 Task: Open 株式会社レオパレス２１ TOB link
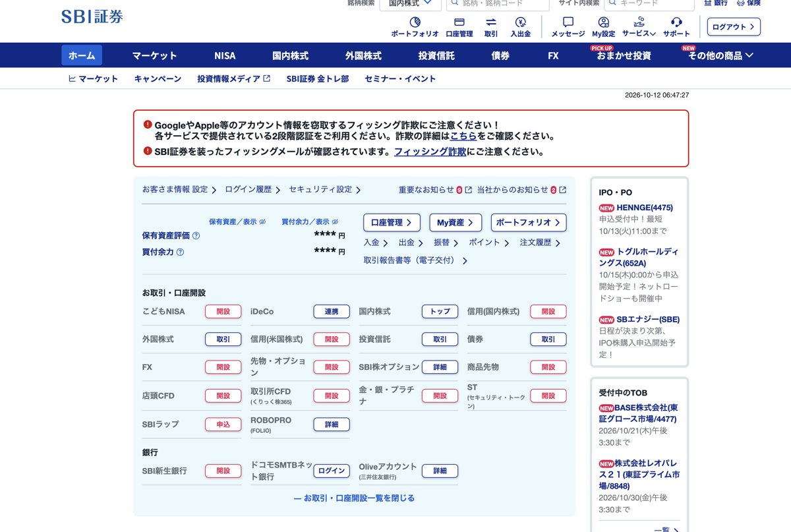639,475
